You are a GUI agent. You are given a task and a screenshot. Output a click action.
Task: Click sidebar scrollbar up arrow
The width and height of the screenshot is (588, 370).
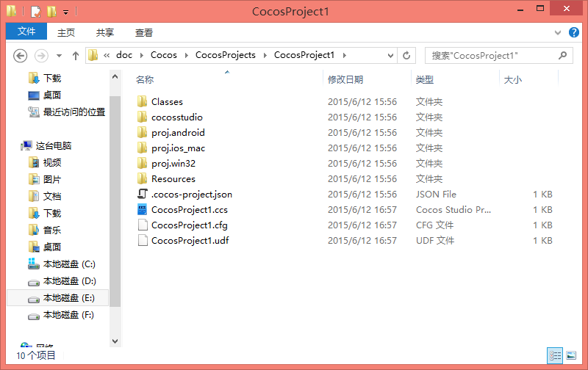pyautogui.click(x=115, y=77)
